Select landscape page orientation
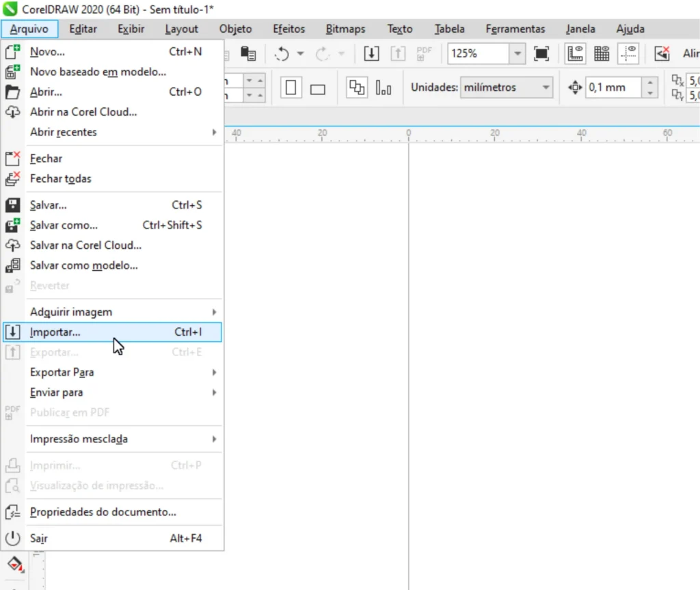The height and width of the screenshot is (590, 700). (x=318, y=90)
